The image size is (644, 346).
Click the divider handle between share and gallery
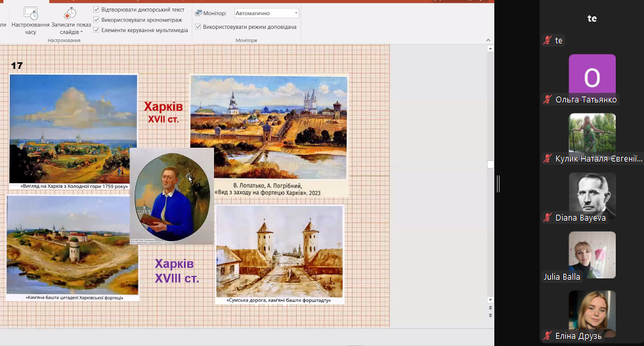[498, 184]
